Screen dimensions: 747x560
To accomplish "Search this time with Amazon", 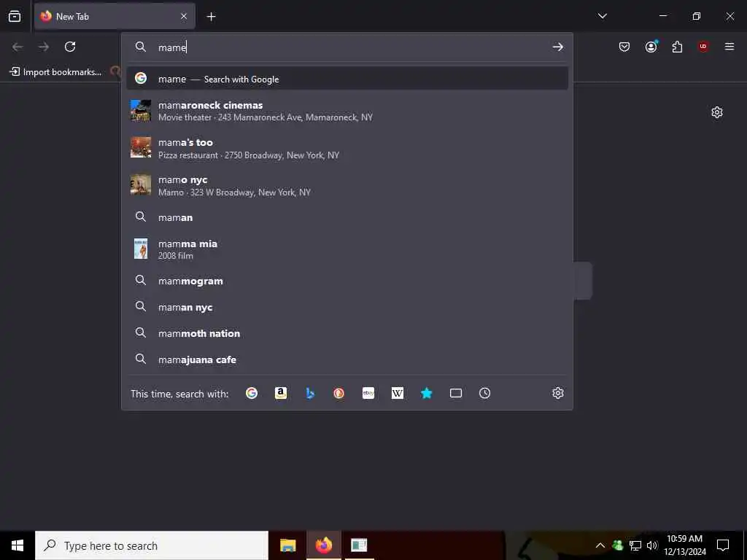I will point(281,393).
